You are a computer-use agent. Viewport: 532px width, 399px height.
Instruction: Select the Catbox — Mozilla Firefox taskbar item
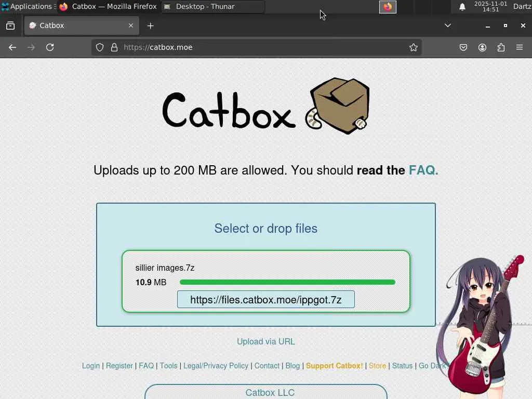[x=108, y=6]
